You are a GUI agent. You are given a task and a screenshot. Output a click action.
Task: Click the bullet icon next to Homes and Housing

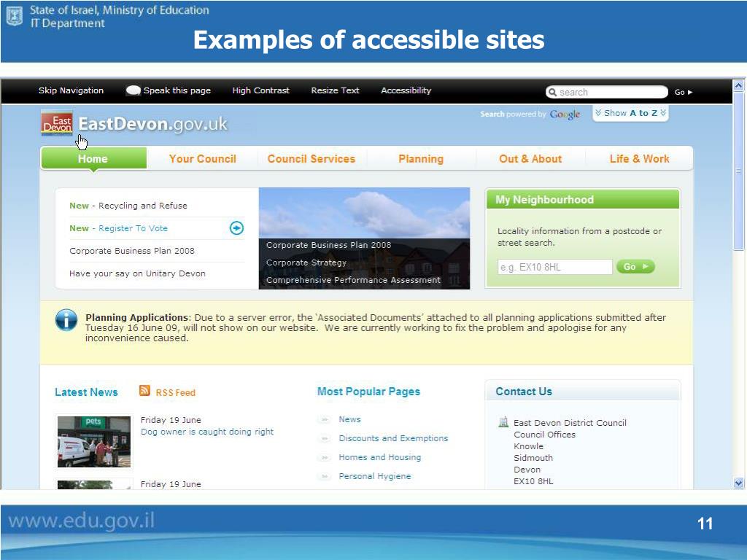point(325,458)
